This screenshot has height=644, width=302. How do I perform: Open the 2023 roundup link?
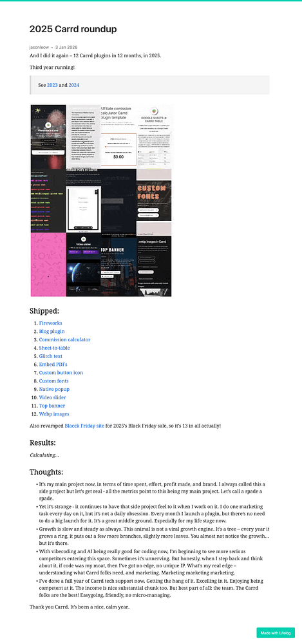[52, 85]
